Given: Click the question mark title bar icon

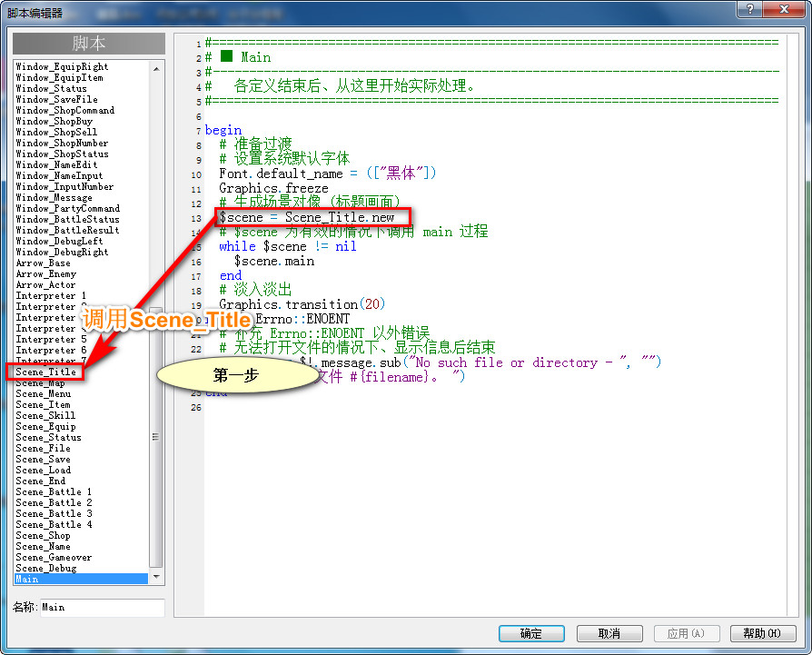Looking at the screenshot, I should [750, 9].
